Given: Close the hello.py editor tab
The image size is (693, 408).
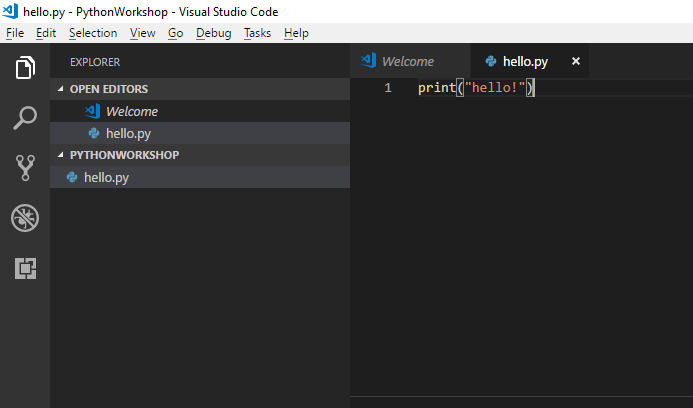Looking at the screenshot, I should [x=575, y=61].
